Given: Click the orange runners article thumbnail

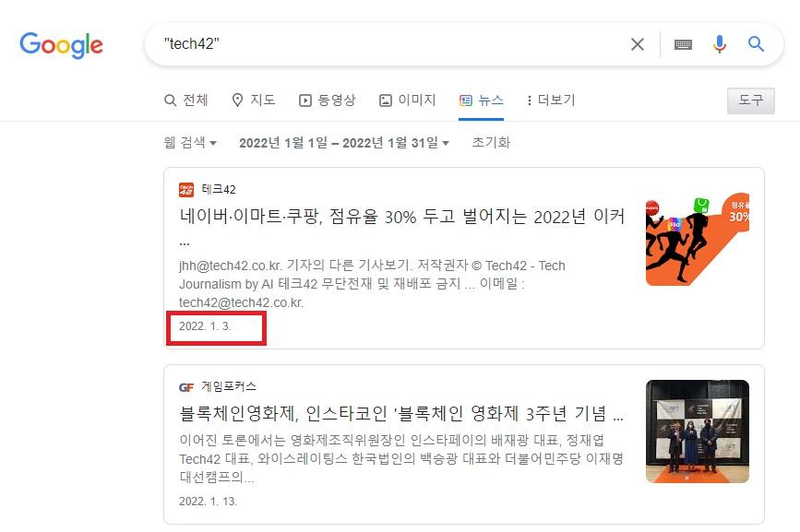Looking at the screenshot, I should [x=697, y=239].
